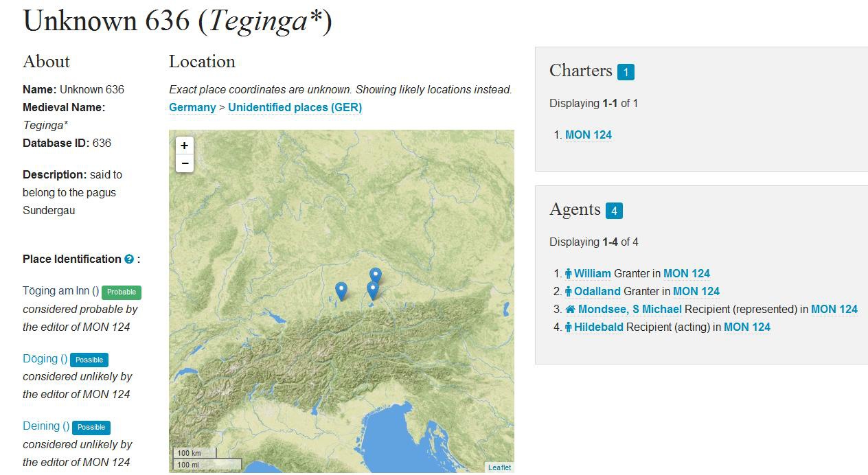Click person icon next to Hildebald

tap(568, 327)
